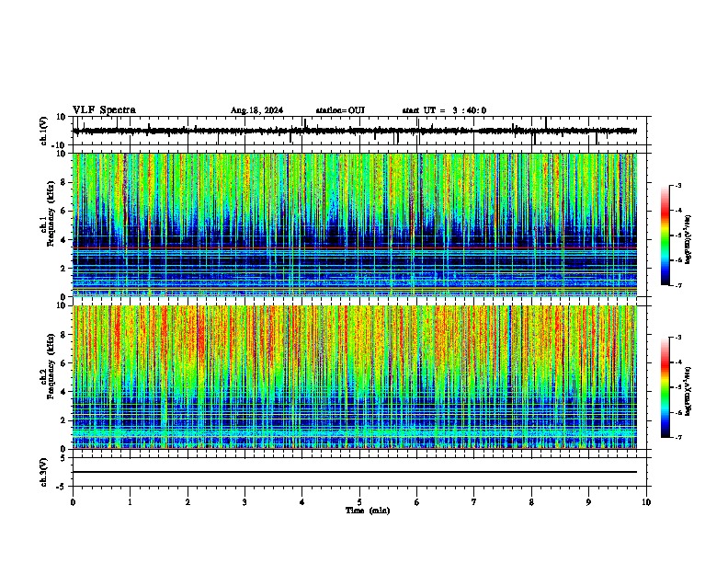
Task: Click the 'ch.3(V)' axis label
Action: tap(44, 473)
